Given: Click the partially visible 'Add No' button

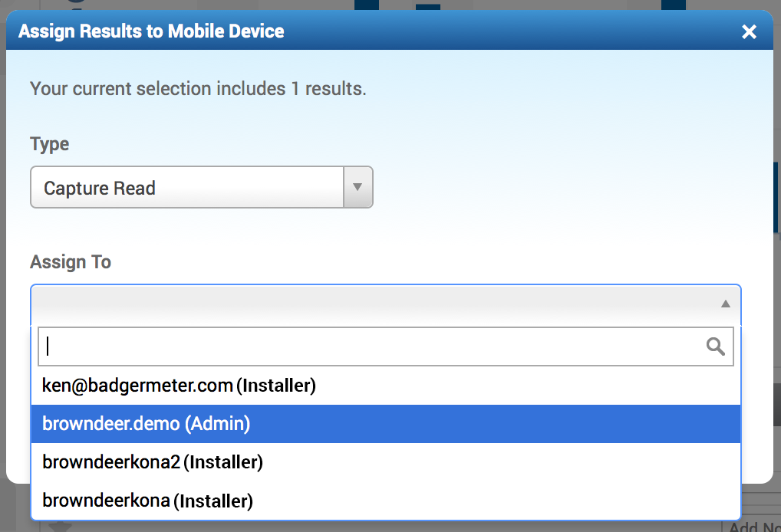Looking at the screenshot, I should click(x=751, y=526).
